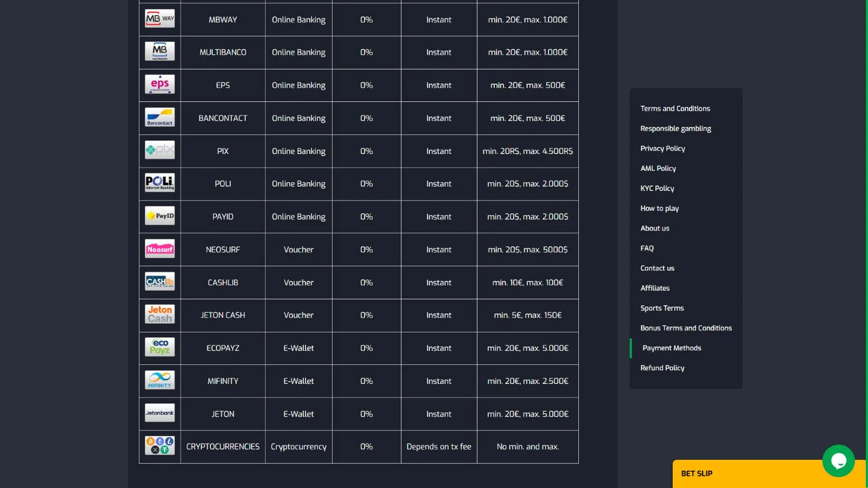Click the Bancontact logo icon
This screenshot has height=488, width=868.
pyautogui.click(x=159, y=118)
